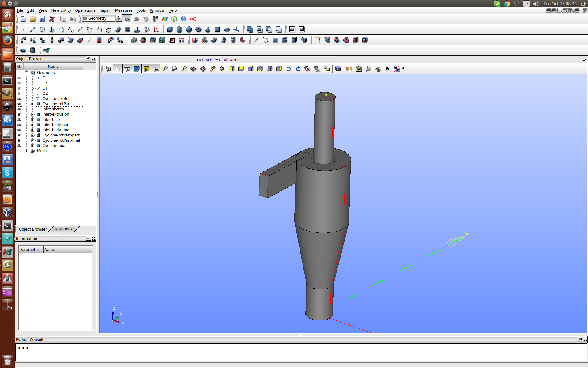Create a torus primitive
Screen dimensions: 588x368
pos(198,29)
